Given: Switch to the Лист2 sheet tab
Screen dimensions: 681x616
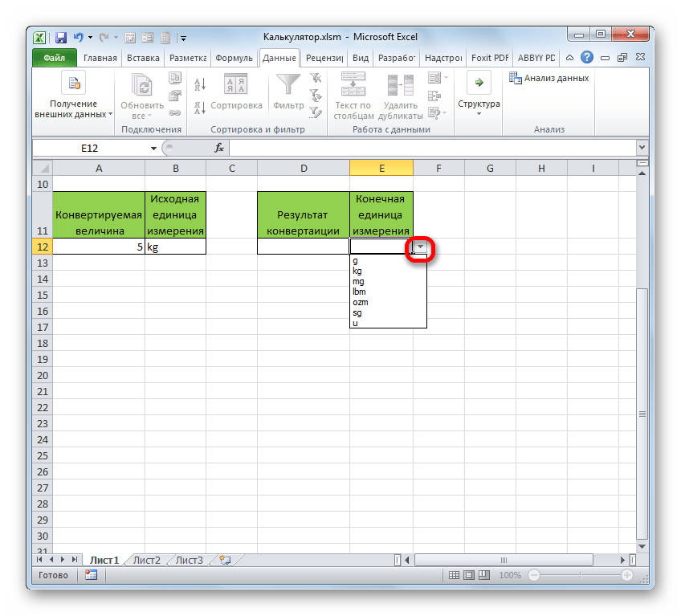Looking at the screenshot, I should [147, 561].
